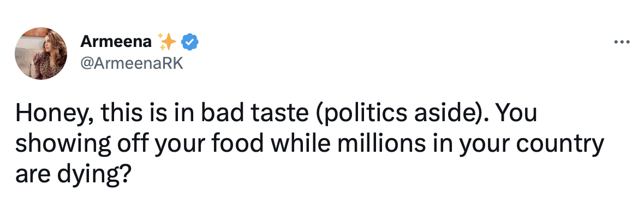Open the three-dot more options menu
Screen dimensions: 644x202
click(622, 42)
